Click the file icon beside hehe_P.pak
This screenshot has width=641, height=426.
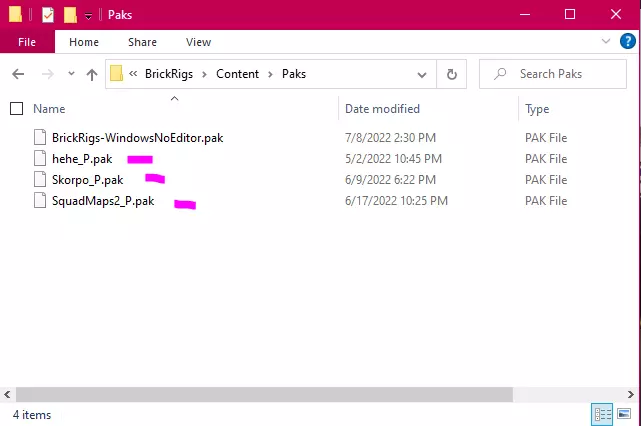point(40,158)
